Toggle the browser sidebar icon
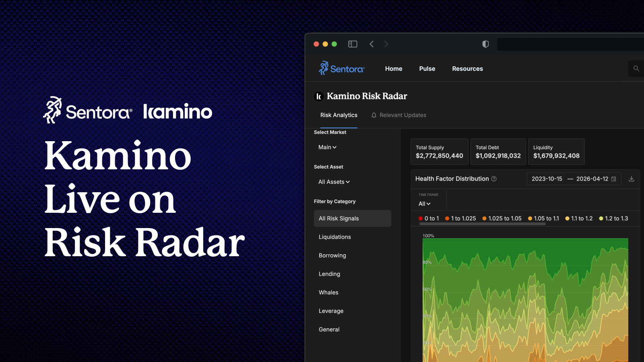644x362 pixels. (x=353, y=44)
